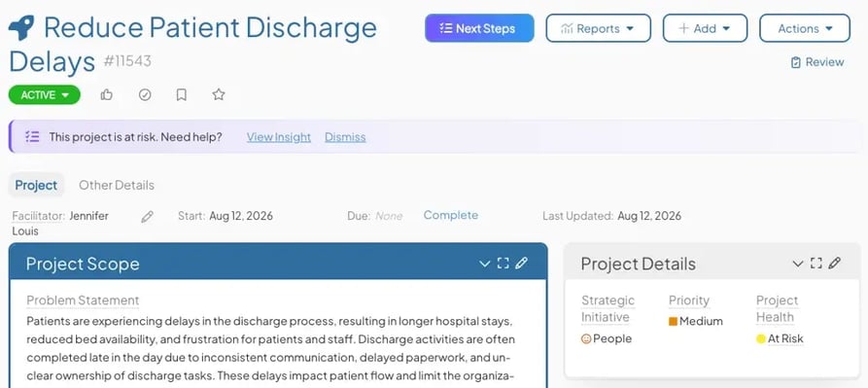Click View Insight link
This screenshot has height=388, width=868.
point(279,137)
